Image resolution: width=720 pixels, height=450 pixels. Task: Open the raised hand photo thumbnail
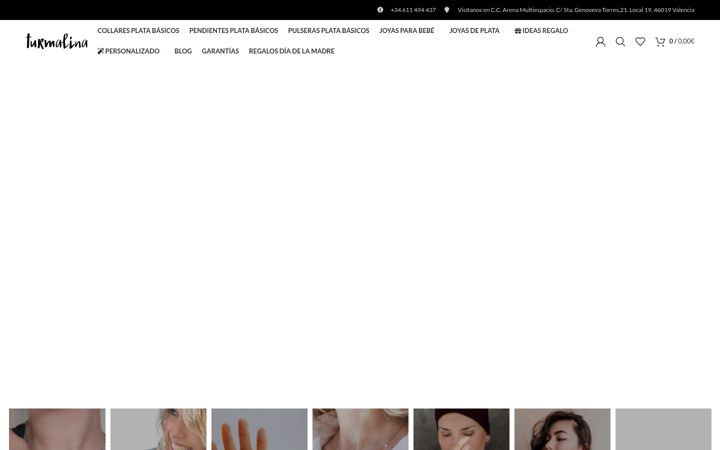(x=259, y=429)
